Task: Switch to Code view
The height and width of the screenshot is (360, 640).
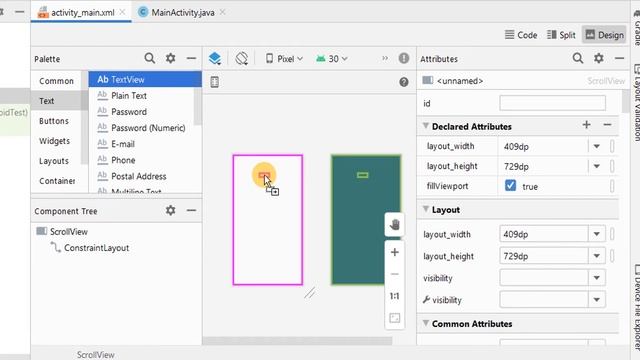Action: [x=521, y=35]
